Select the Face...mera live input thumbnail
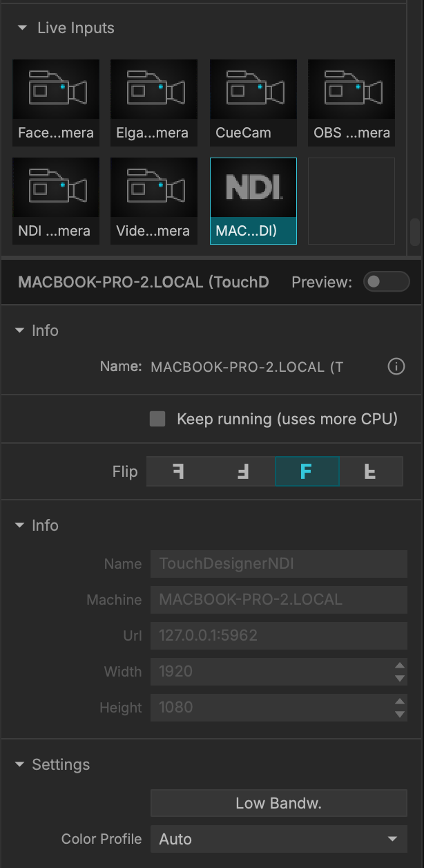This screenshot has height=868, width=424. tap(56, 102)
